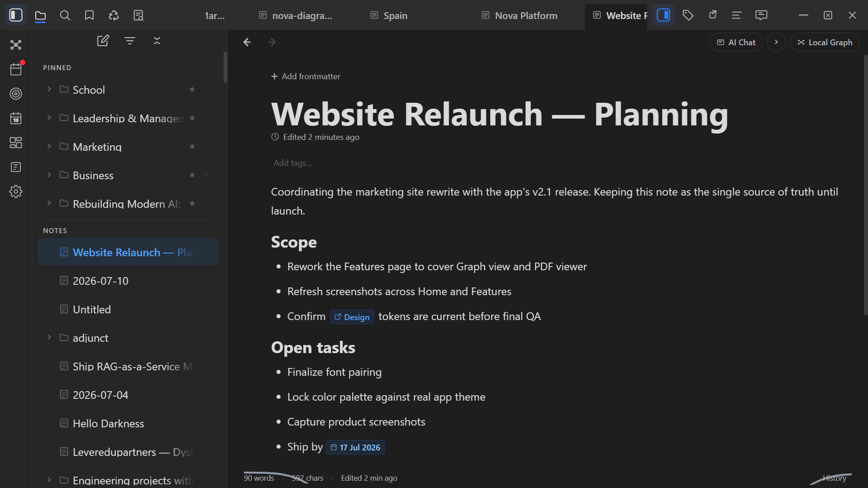Expand the Business folder

tap(49, 175)
